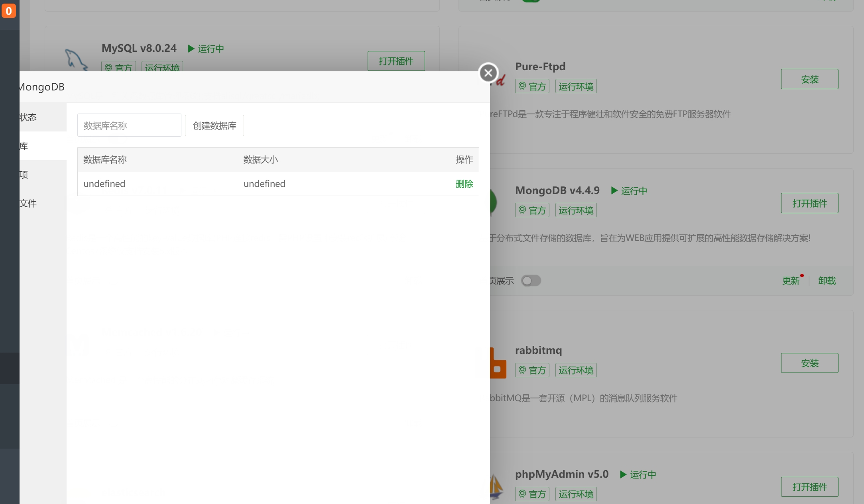
Task: Click the 数据库名称 column header
Action: click(x=105, y=160)
